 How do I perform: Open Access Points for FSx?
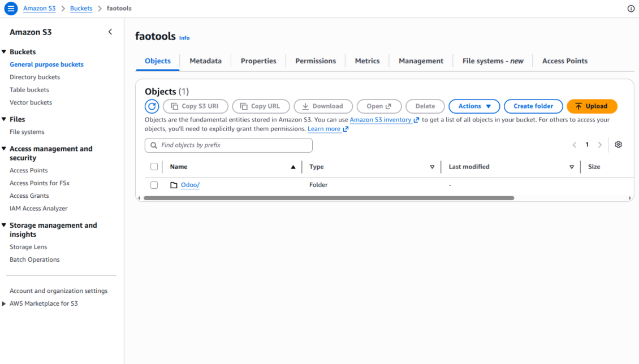[40, 183]
